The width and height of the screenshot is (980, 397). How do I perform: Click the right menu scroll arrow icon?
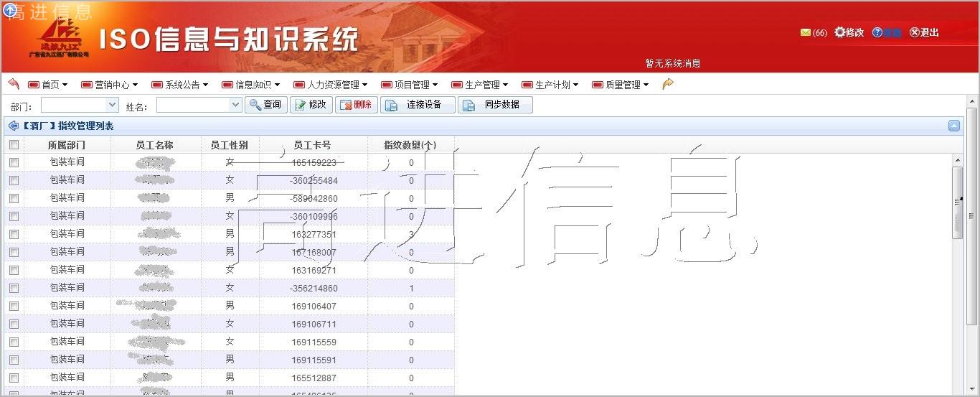(668, 84)
